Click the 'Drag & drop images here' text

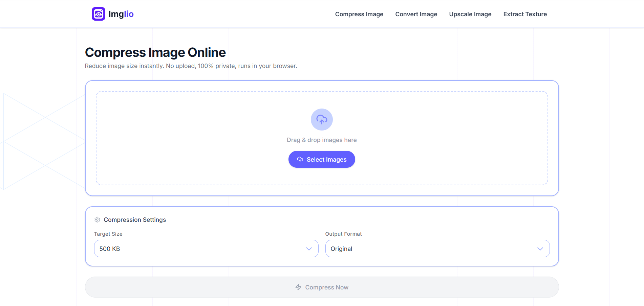[322, 140]
